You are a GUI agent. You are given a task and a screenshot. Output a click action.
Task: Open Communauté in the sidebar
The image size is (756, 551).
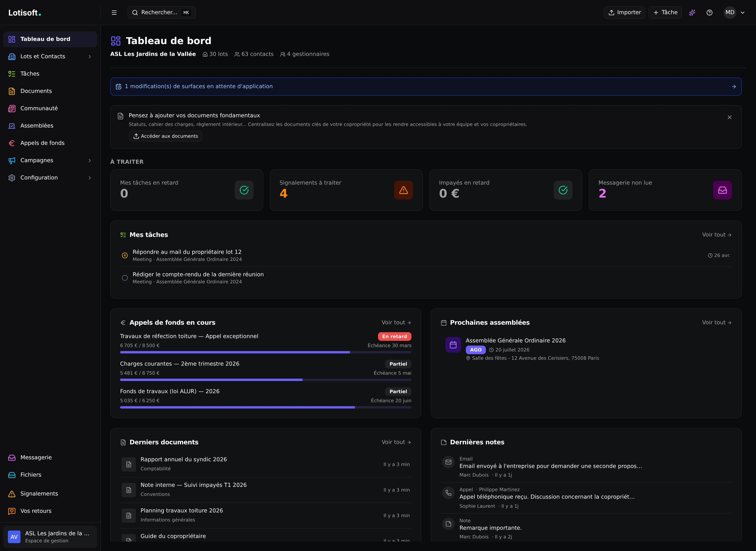[50, 108]
